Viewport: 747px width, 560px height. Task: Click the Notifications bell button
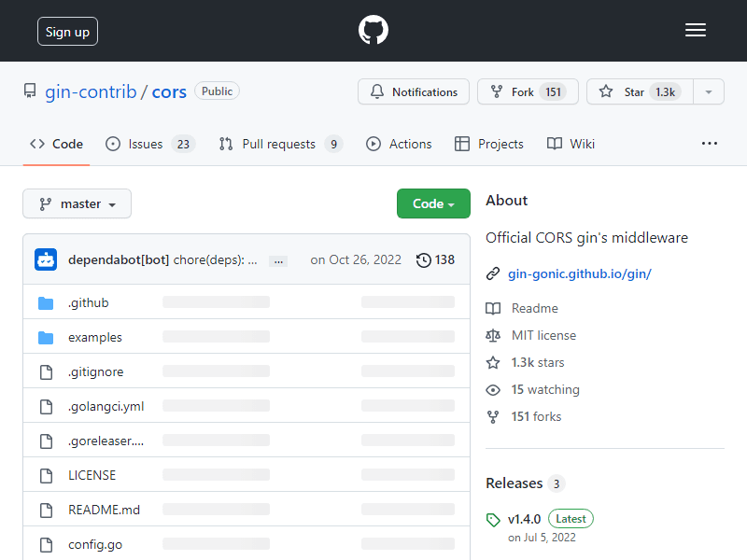[x=414, y=91]
